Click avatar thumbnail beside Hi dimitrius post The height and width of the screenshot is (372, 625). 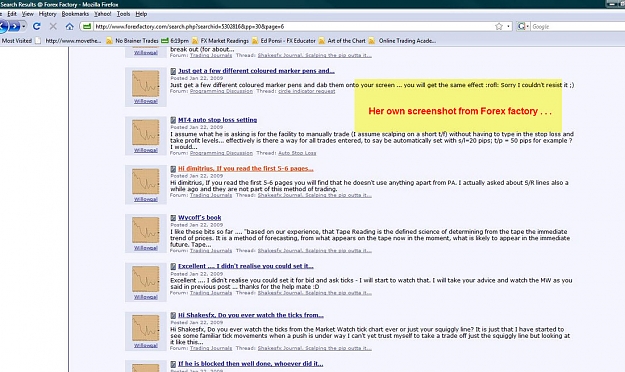click(145, 181)
